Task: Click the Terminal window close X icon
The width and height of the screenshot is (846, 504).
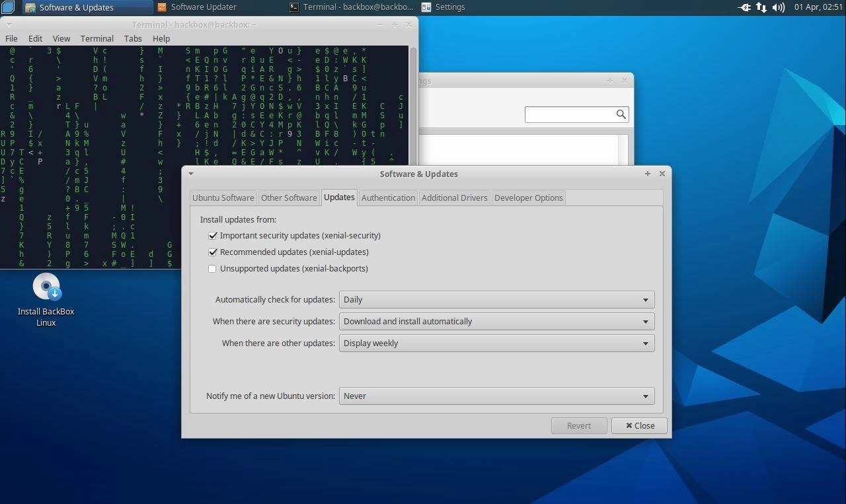Action: (x=408, y=24)
